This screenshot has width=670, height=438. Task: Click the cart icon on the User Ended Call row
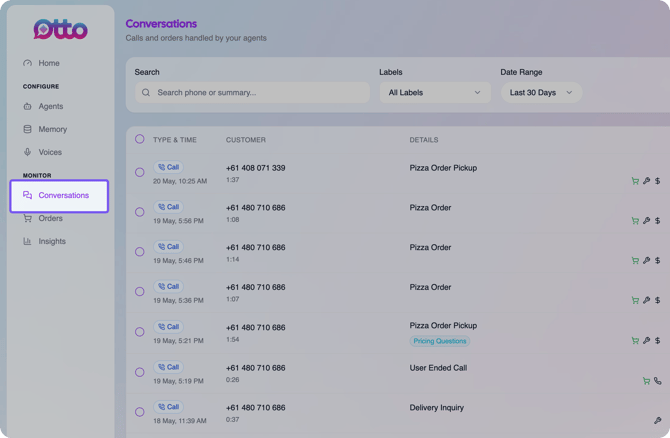[x=646, y=381]
